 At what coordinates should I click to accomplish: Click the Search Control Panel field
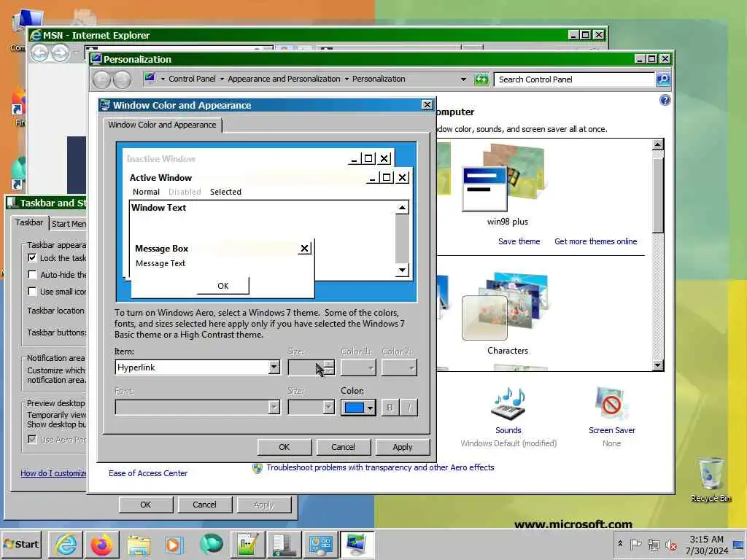[574, 79]
